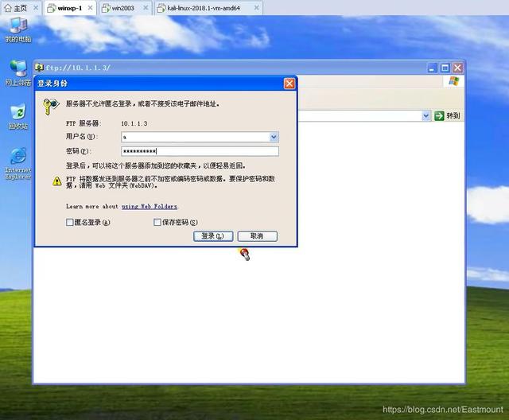The height and width of the screenshot is (420, 509).
Task: Click the password input field
Action: point(200,151)
